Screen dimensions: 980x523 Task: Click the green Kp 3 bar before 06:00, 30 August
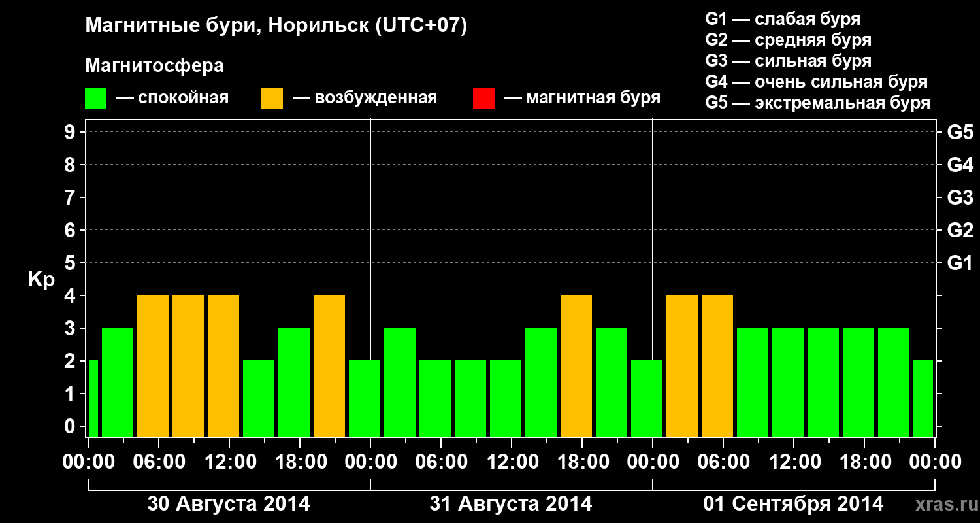[x=118, y=382]
